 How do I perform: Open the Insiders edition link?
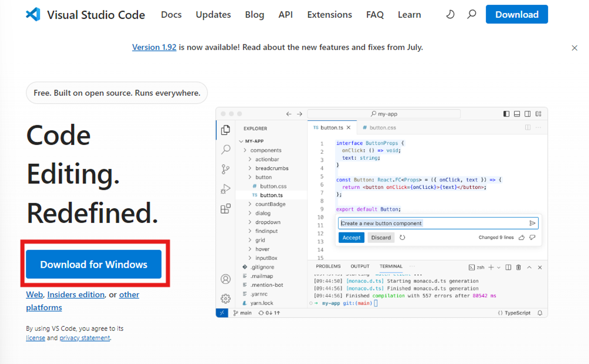(76, 295)
